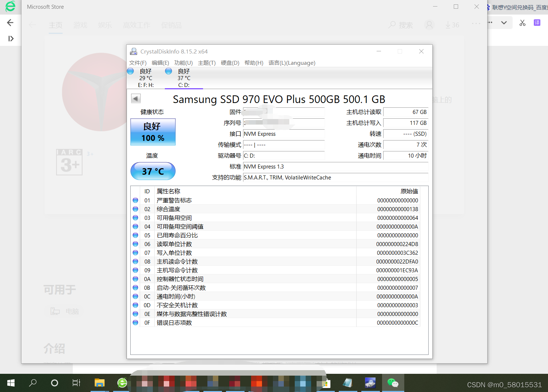Switch to Microsoft Store 游戏 tab
This screenshot has height=392, width=548.
[80, 25]
